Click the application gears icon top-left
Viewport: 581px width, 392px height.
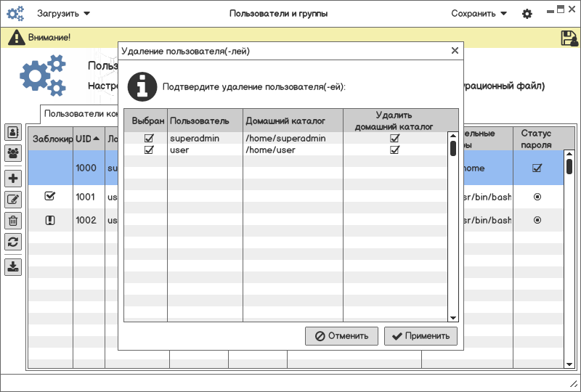(15, 14)
